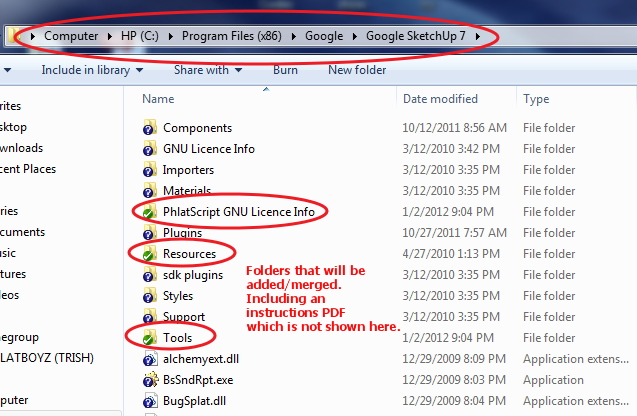
Task: Click the Importers folder icon
Action: [x=149, y=170]
